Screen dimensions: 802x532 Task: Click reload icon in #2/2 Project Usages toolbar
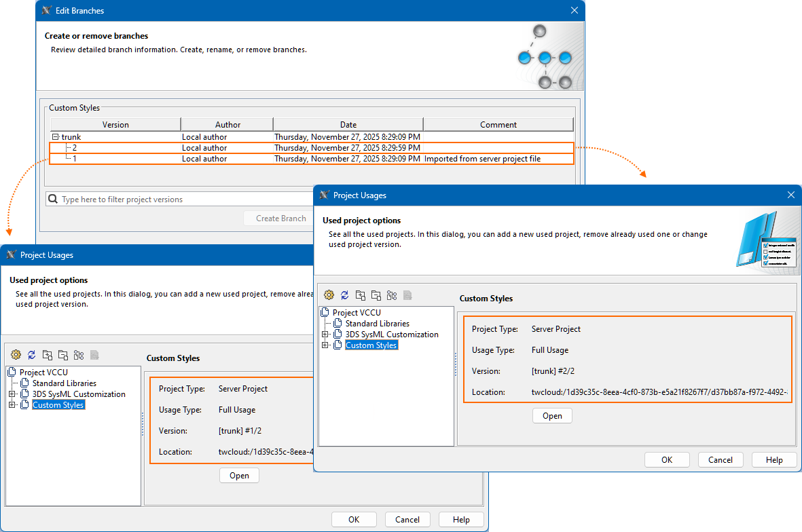point(345,295)
